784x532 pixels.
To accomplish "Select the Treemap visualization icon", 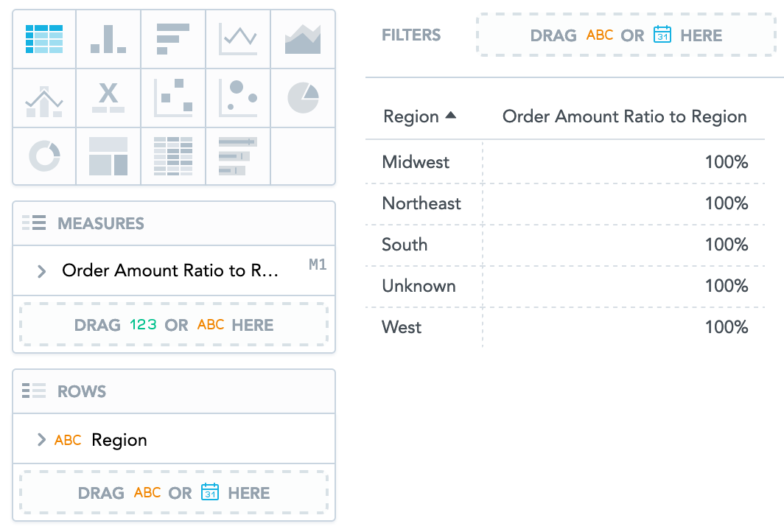I will click(108, 156).
